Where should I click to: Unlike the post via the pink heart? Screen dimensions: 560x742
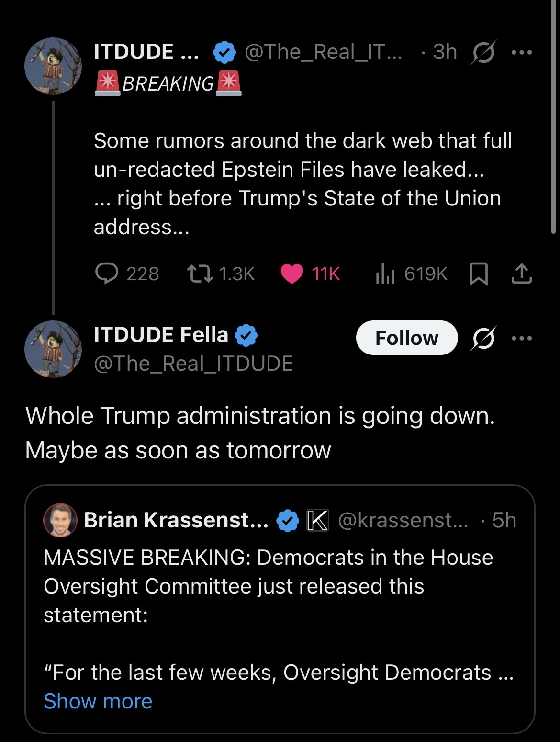pos(291,274)
